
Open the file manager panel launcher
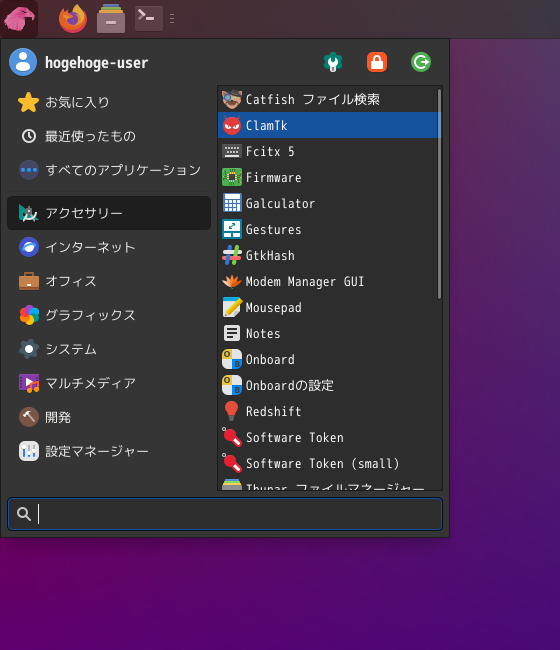pos(111,19)
